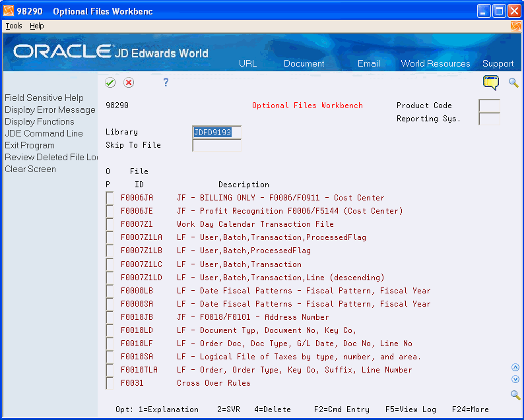Click option box for F0018TLA
524x420 pixels.
[x=110, y=370]
